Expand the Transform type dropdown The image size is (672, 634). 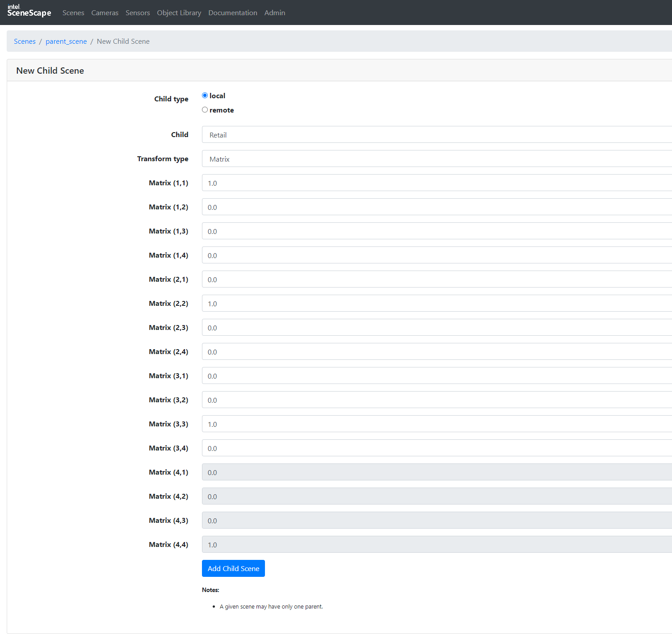tap(436, 159)
